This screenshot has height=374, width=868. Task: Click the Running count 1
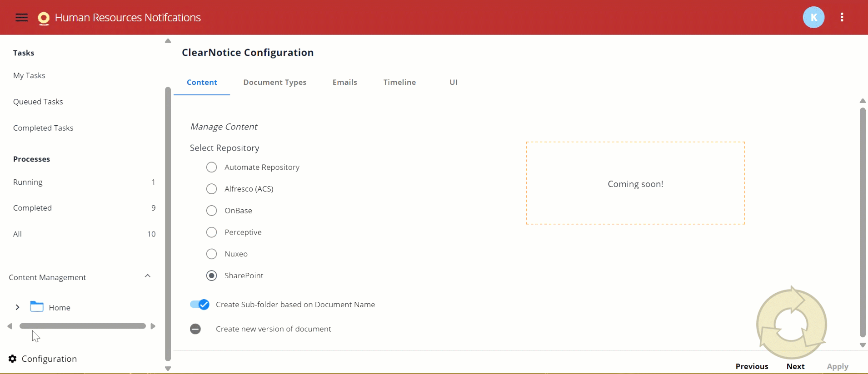[x=153, y=182]
